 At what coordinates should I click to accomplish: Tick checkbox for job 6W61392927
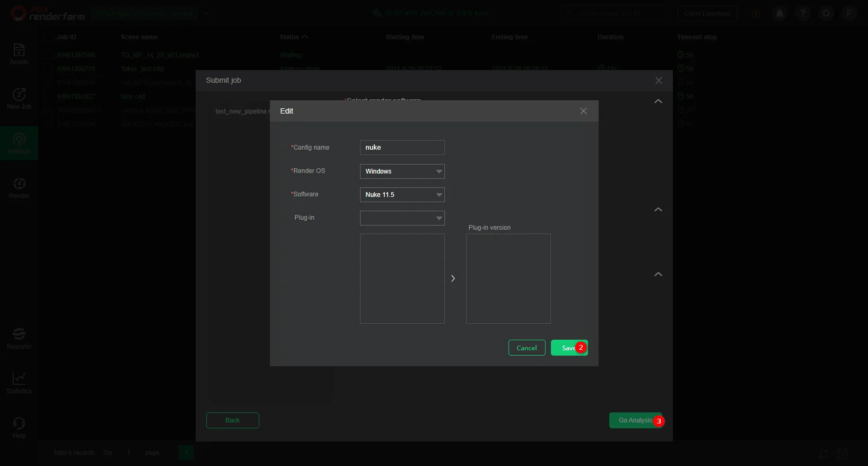pos(48,97)
